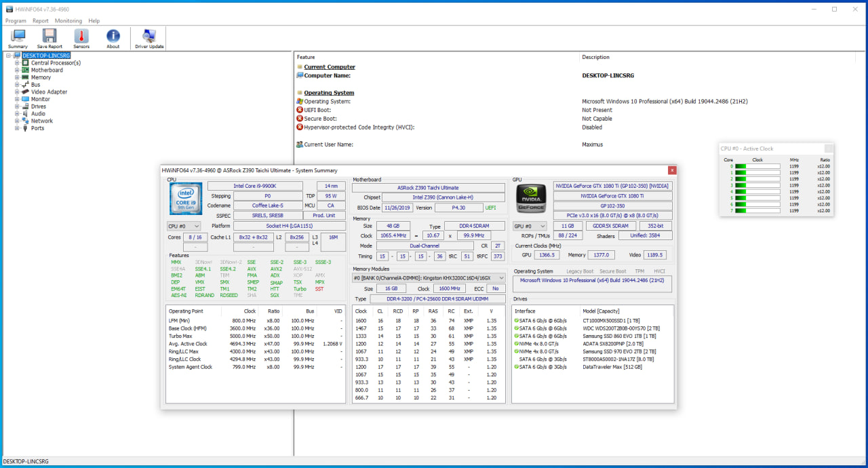Expand the Central Processor(s) tree node
This screenshot has width=868, height=468.
click(x=17, y=63)
